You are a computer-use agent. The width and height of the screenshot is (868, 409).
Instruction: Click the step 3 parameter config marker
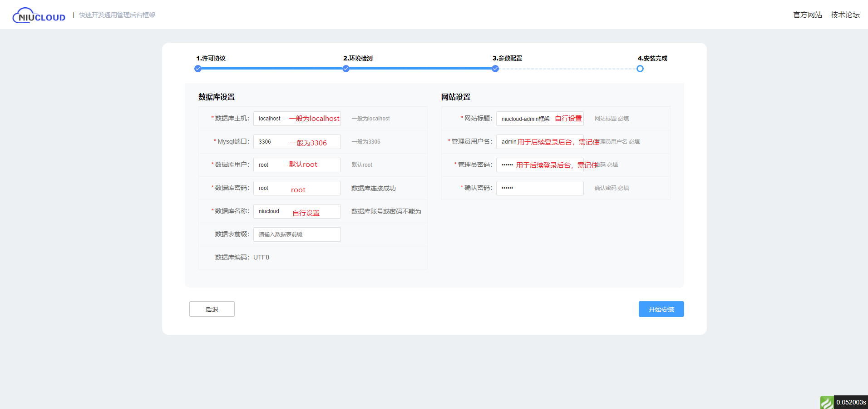point(495,69)
